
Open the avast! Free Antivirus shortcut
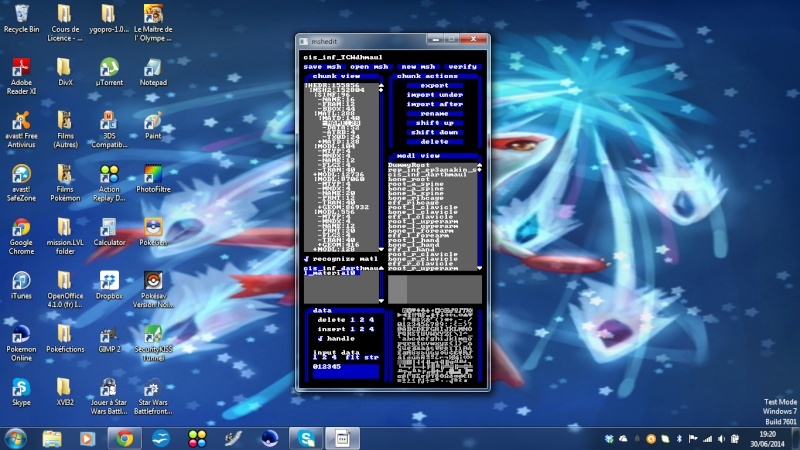tap(21, 130)
